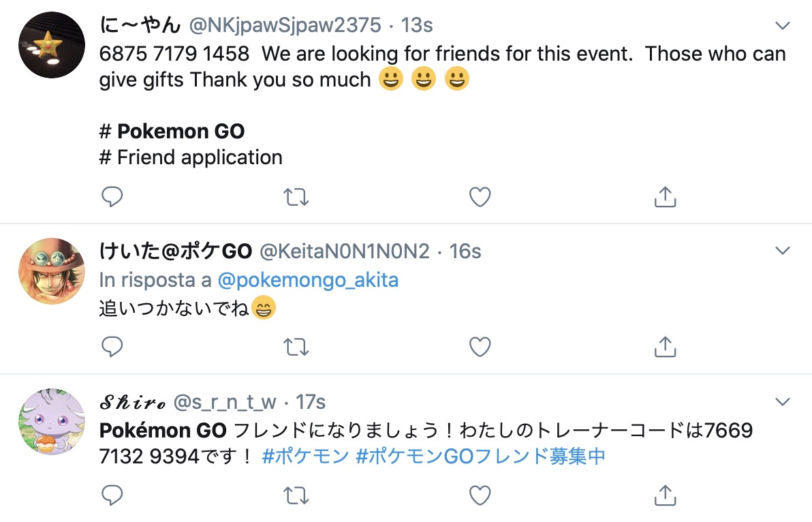Open Shiro's Espeon profile picture
This screenshot has height=522, width=812.
click(x=52, y=422)
